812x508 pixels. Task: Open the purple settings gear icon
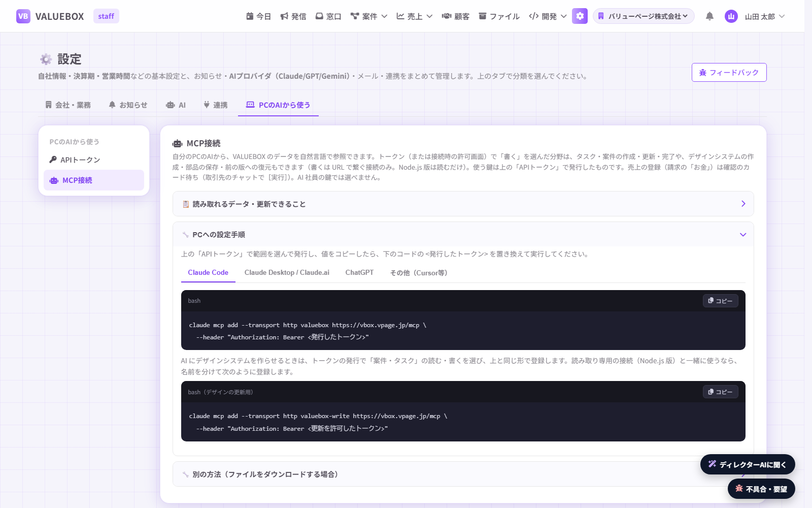(x=580, y=16)
